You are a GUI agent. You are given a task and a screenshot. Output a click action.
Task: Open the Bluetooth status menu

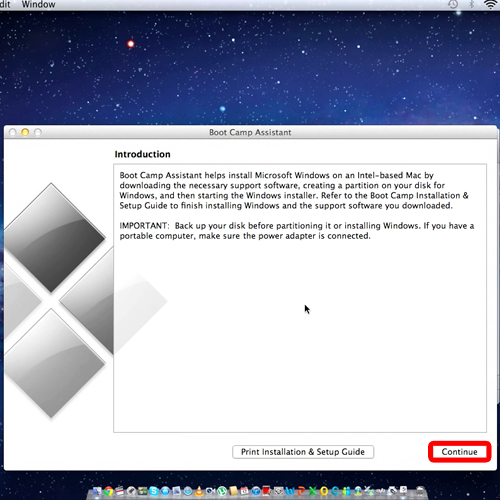(x=471, y=4)
